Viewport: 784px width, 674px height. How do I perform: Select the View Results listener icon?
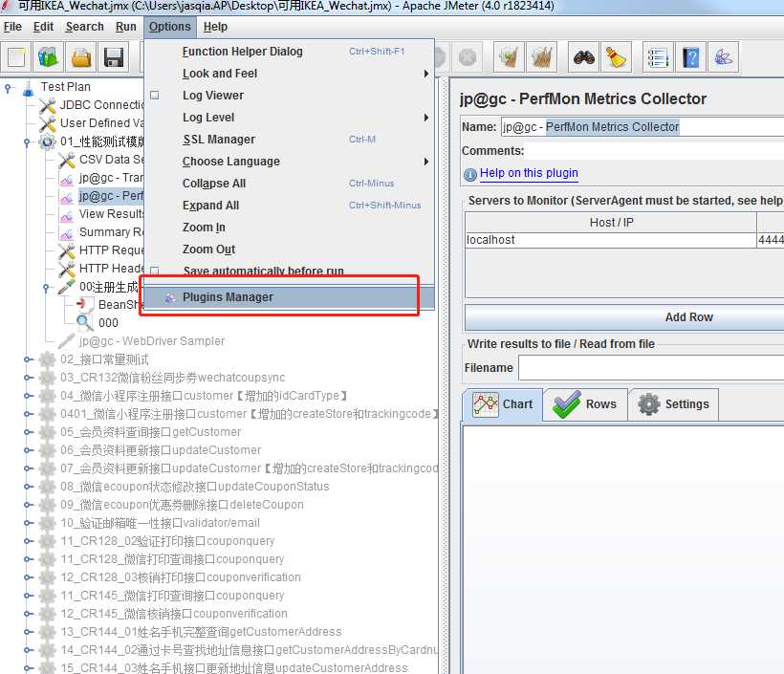[67, 215]
